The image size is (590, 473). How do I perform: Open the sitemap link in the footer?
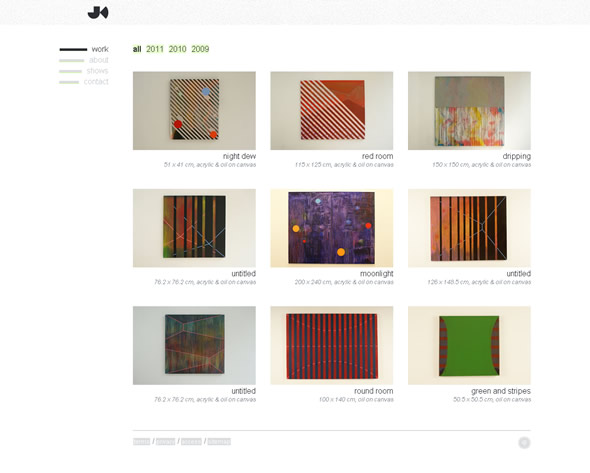(x=219, y=442)
